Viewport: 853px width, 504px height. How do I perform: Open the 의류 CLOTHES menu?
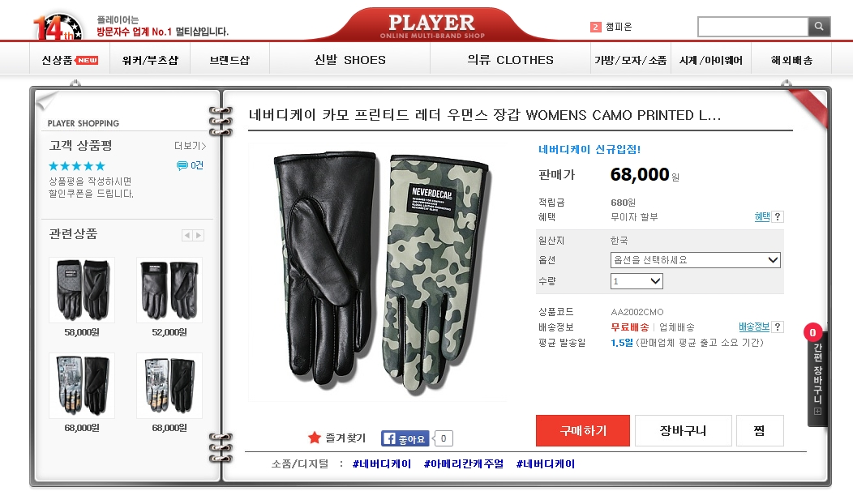[510, 60]
